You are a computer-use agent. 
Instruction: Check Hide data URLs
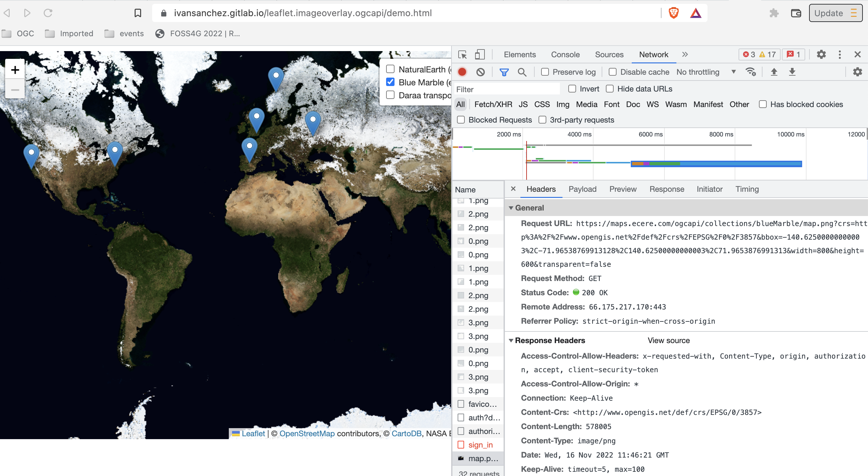click(x=609, y=89)
